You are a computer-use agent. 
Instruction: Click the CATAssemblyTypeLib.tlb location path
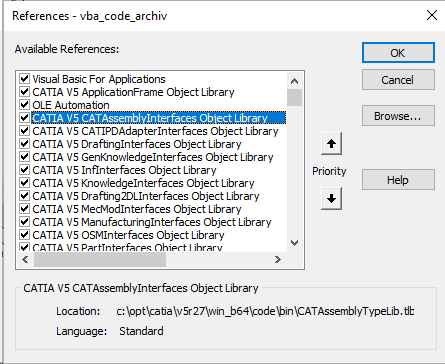coord(265,311)
